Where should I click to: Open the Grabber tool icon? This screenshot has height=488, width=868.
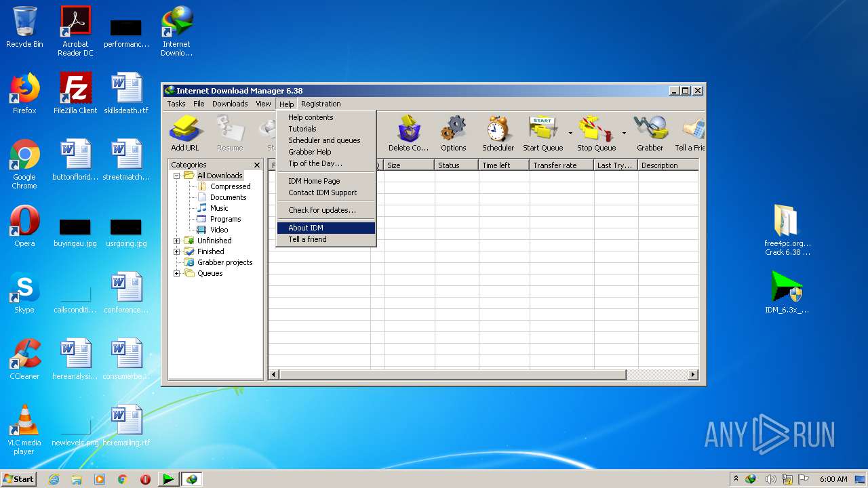pyautogui.click(x=650, y=134)
